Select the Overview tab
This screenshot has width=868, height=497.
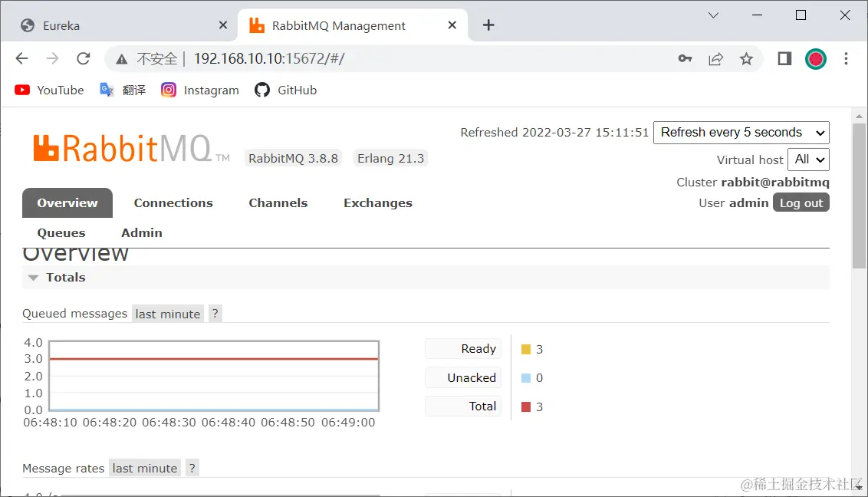pyautogui.click(x=67, y=203)
